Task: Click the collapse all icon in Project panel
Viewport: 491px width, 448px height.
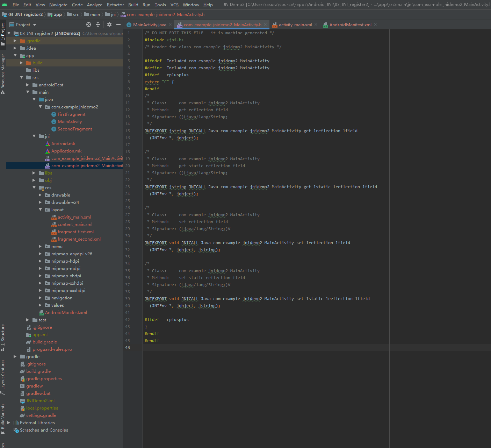Action: pos(98,24)
